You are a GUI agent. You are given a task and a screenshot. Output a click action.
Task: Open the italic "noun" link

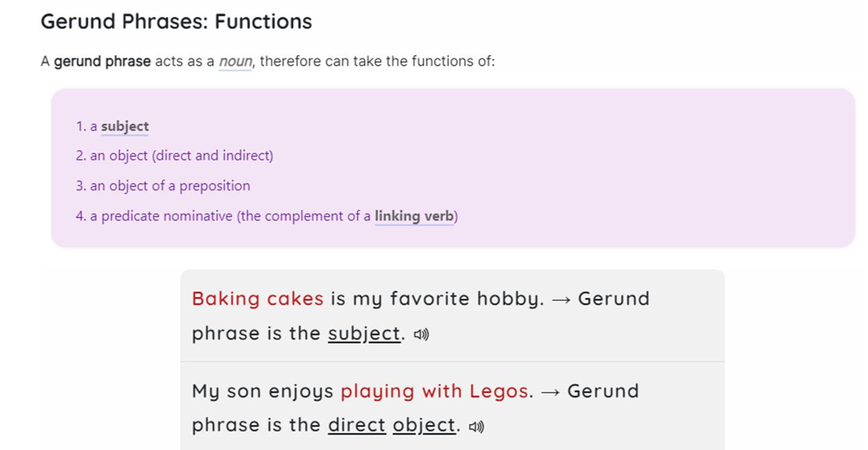pos(235,62)
